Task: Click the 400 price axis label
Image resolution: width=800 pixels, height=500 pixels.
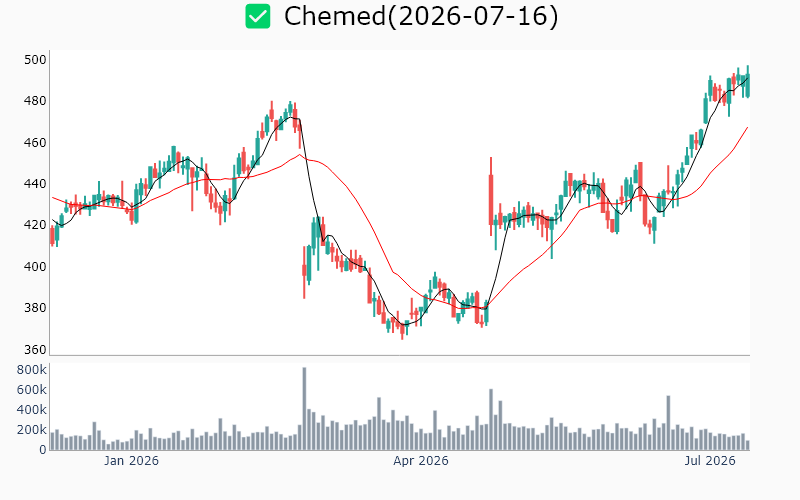Action: (x=35, y=266)
